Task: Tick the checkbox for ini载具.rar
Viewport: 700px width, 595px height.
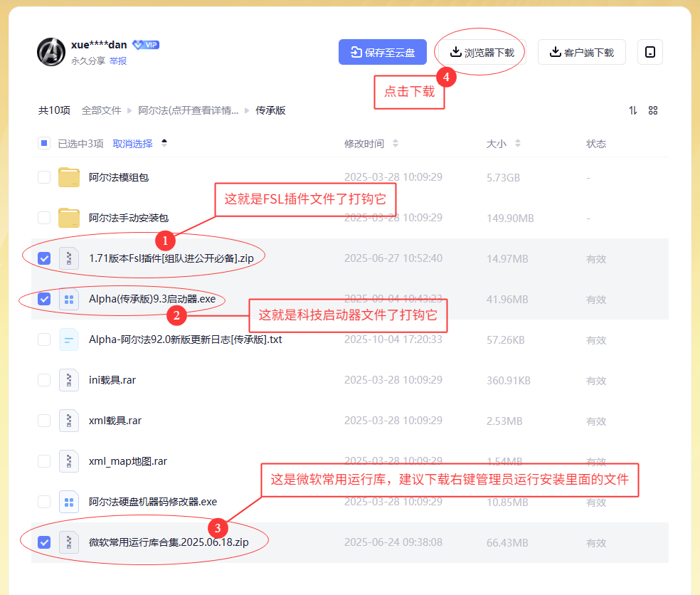Action: pyautogui.click(x=44, y=380)
